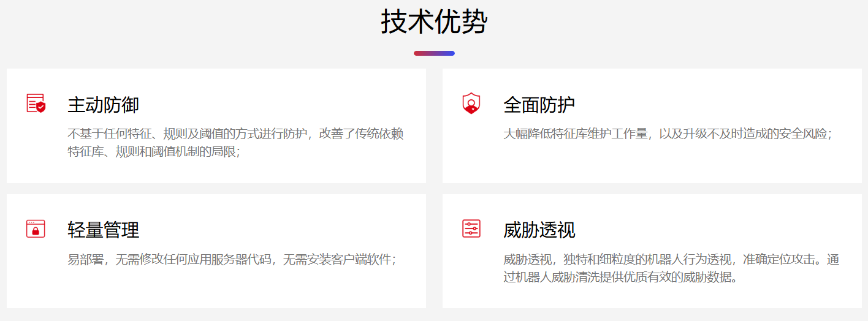Click empty bottom area of 全面防护 card
The image size is (868, 321).
[x=652, y=165]
